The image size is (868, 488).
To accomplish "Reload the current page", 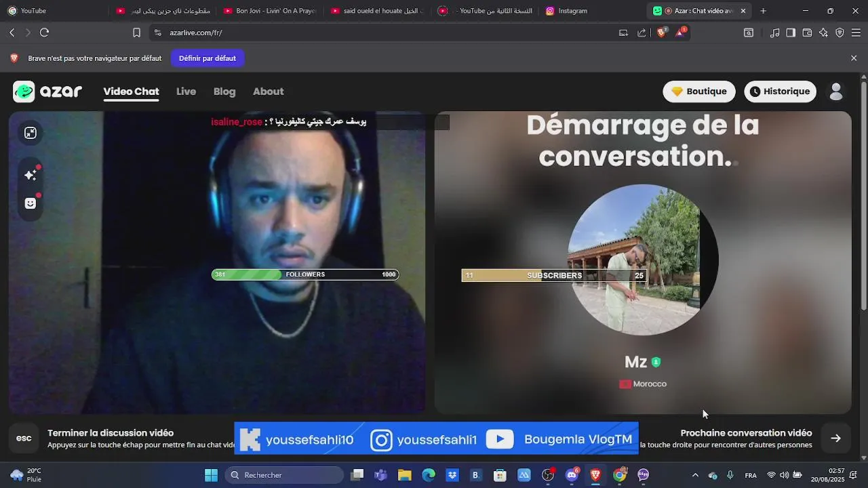I will (x=45, y=33).
